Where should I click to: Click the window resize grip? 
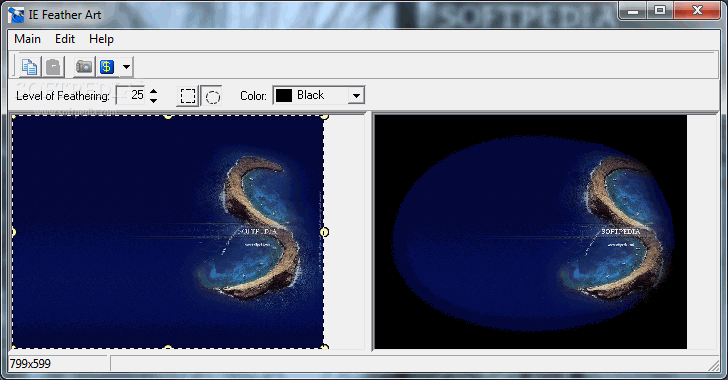(714, 365)
